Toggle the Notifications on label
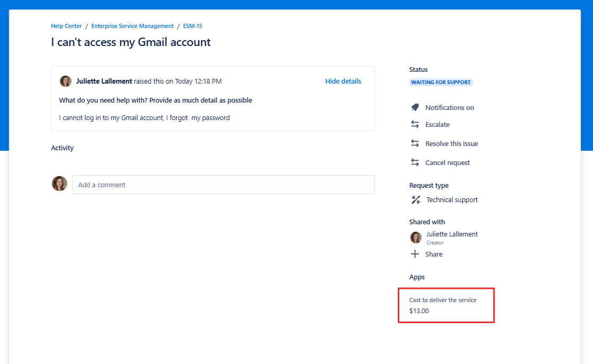The image size is (593, 364). click(x=450, y=107)
